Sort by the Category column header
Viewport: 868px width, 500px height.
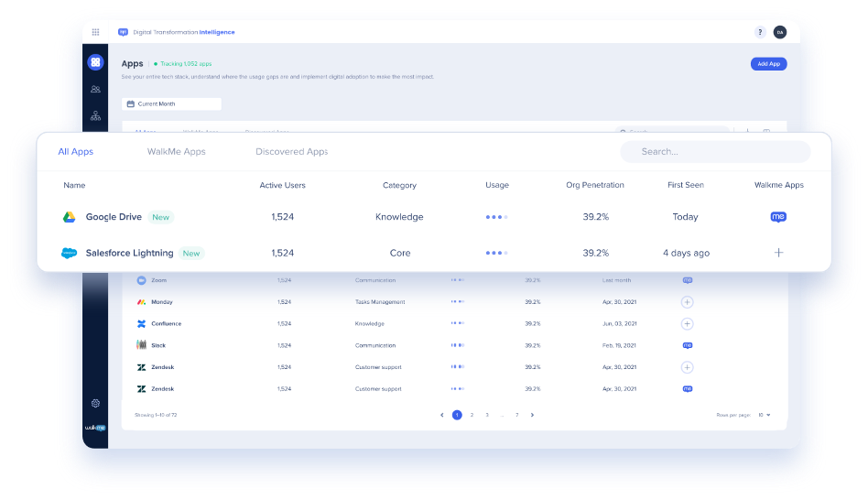pos(399,186)
